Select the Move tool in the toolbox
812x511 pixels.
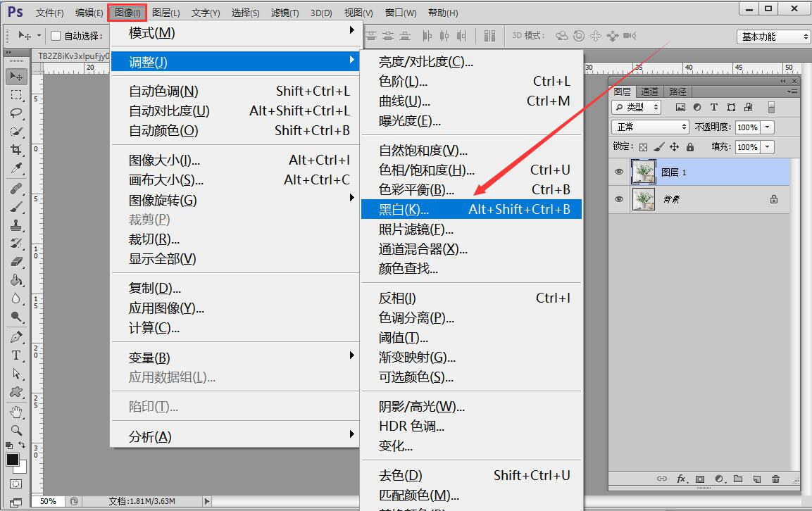(x=17, y=77)
